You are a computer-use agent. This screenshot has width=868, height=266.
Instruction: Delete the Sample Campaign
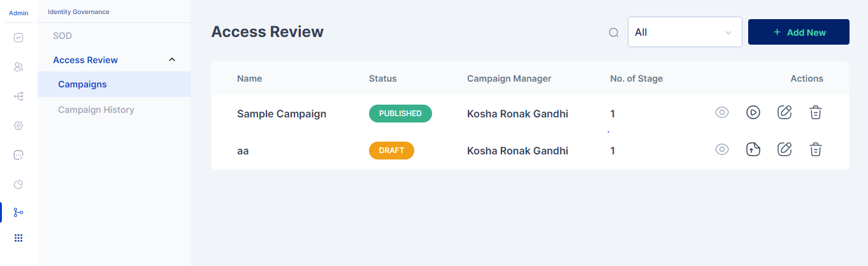pyautogui.click(x=816, y=113)
